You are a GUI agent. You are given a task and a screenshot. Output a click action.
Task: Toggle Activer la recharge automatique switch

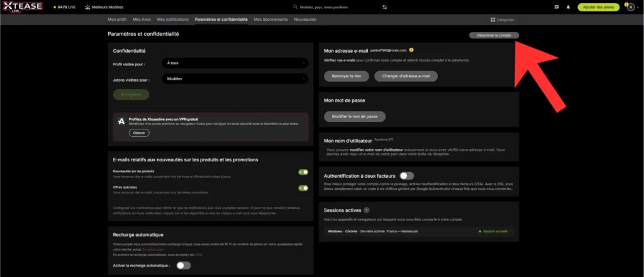183,266
